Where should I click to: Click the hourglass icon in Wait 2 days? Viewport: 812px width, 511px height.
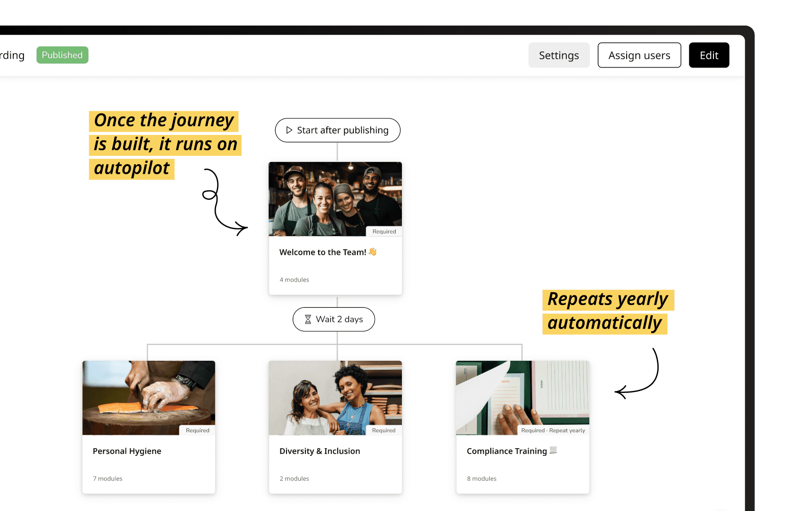[308, 319]
